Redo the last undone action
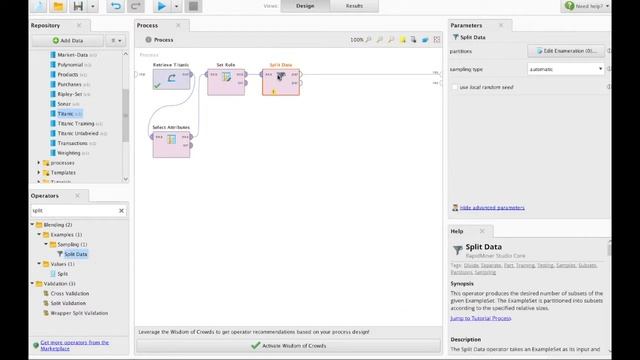This screenshot has width=640, height=360. click(136, 6)
